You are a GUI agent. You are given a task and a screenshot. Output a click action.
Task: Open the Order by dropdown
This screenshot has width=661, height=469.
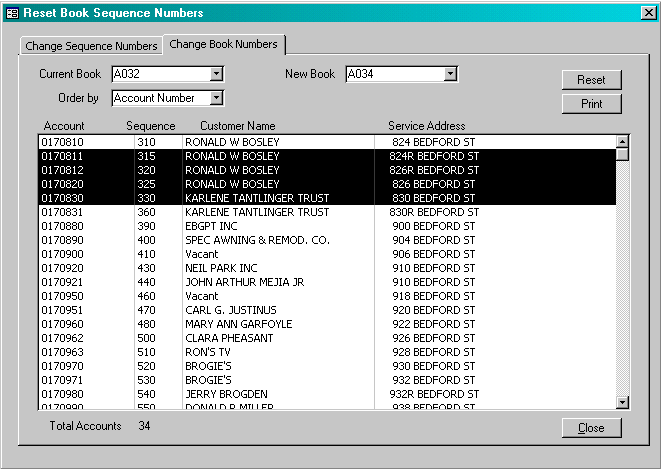coord(217,98)
